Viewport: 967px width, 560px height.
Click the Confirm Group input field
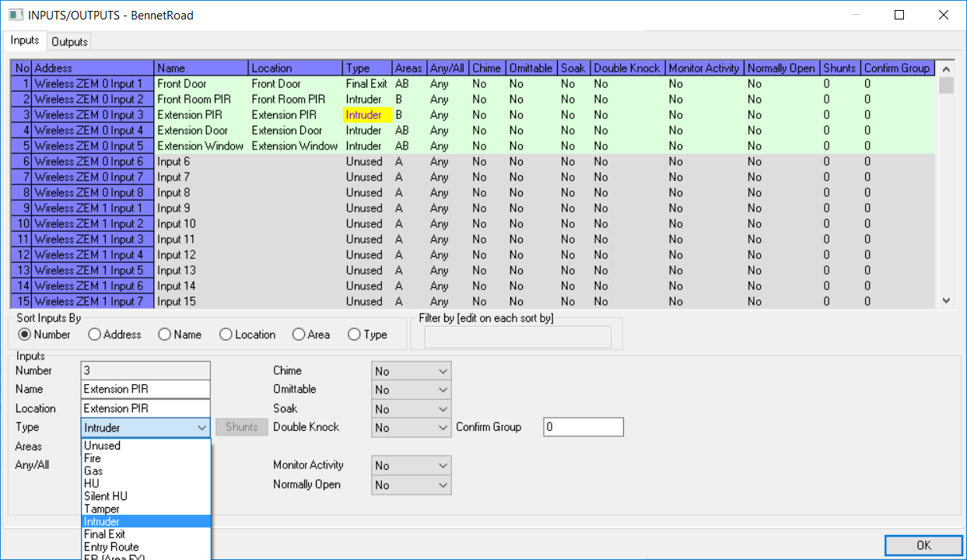(583, 427)
